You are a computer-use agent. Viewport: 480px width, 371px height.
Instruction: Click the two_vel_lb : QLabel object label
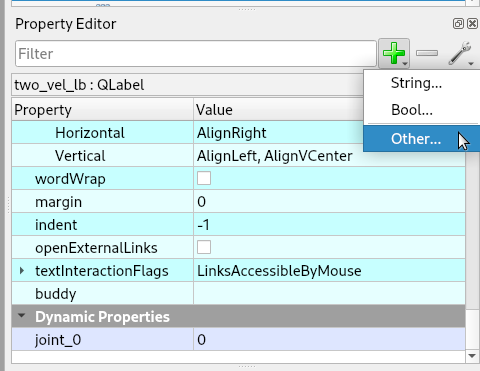click(x=79, y=85)
